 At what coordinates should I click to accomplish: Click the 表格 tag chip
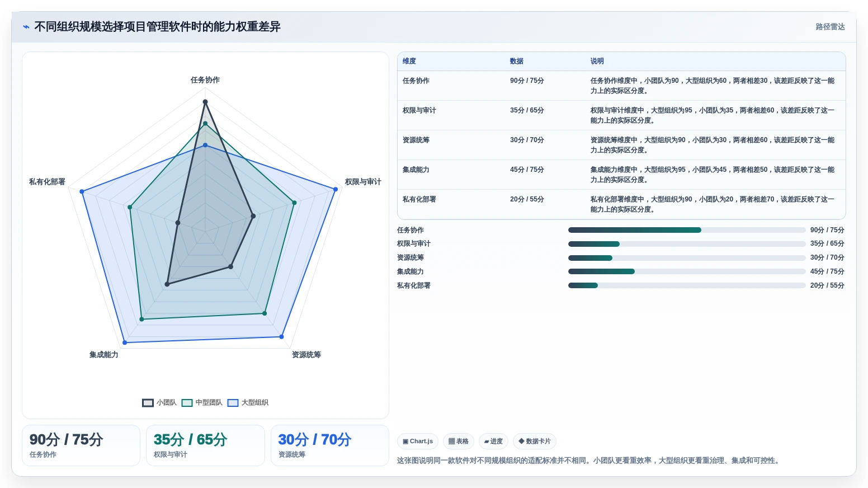pyautogui.click(x=459, y=442)
